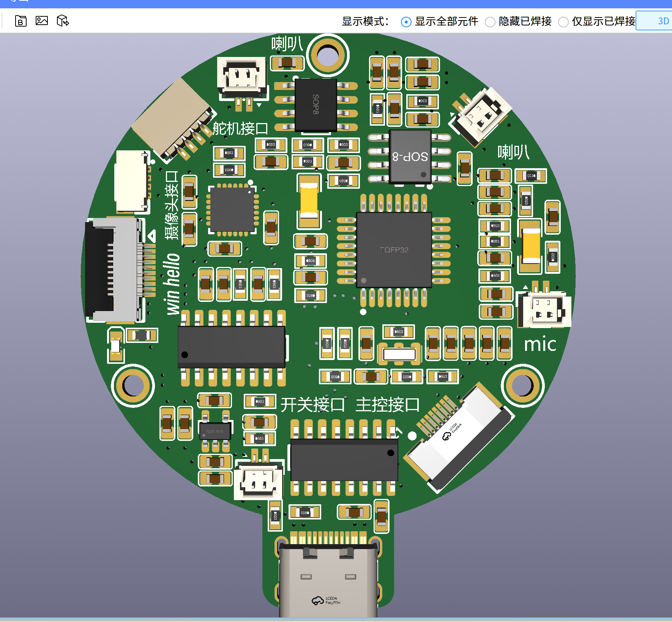Viewport: 672px width, 622px height.
Task: Click the yellow capacitor left of TQFP32
Action: tap(309, 200)
